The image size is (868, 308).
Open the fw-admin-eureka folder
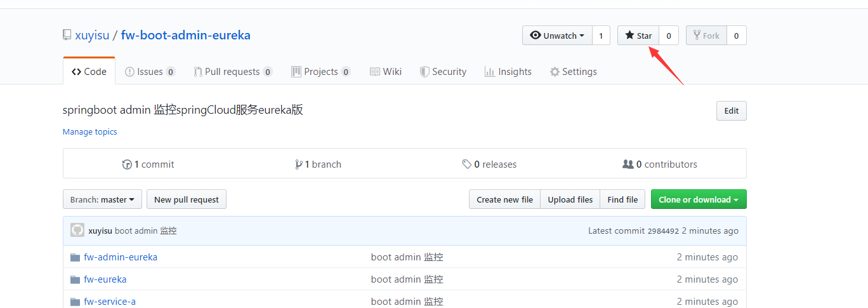(x=121, y=257)
